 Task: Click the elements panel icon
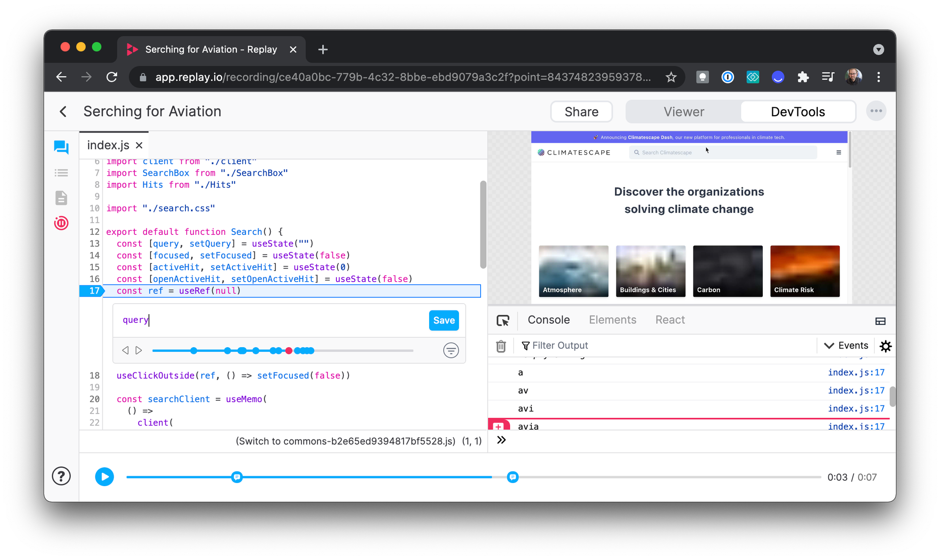[612, 319]
